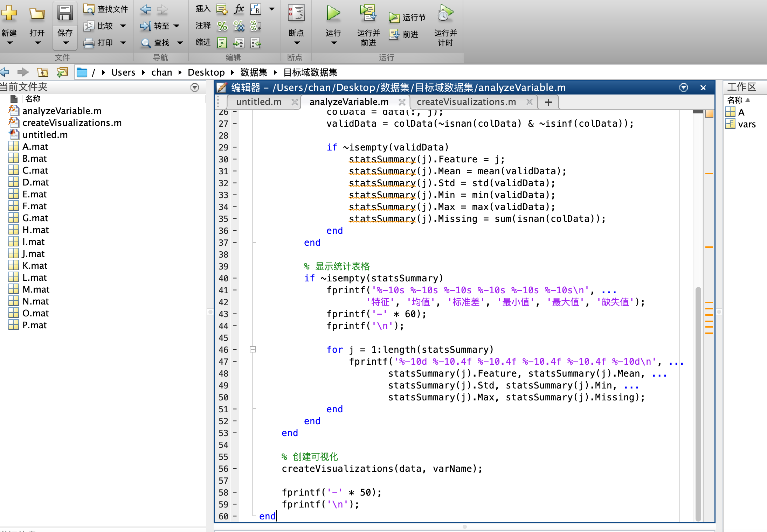Select variable A in the workspace
Image resolution: width=767 pixels, height=532 pixels.
click(x=741, y=112)
